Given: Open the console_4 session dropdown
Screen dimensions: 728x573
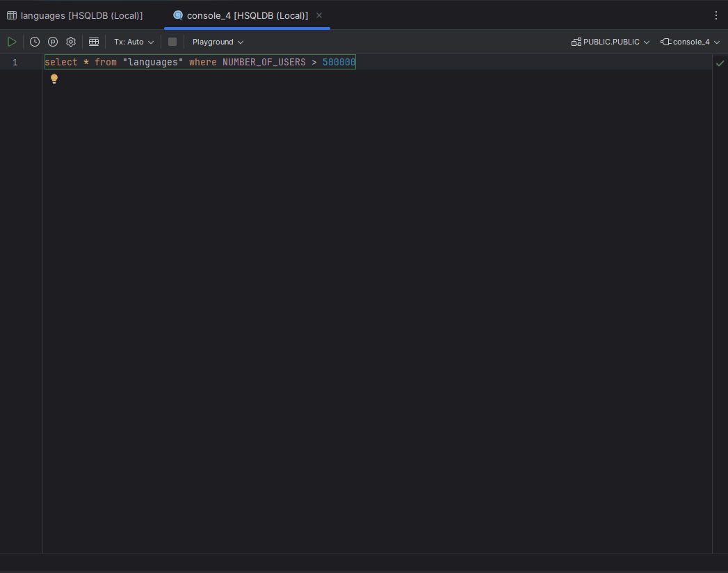Looking at the screenshot, I should click(x=690, y=42).
